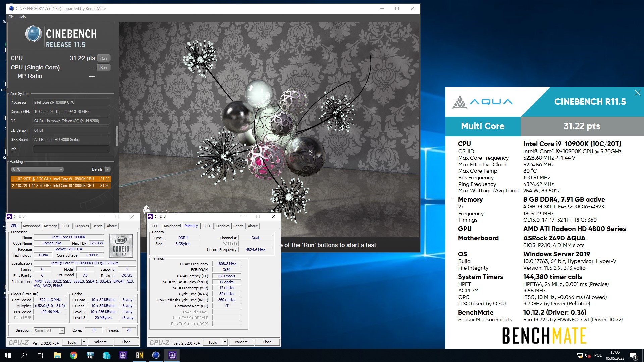Open the Socket #1 selection dropdown

click(49, 331)
